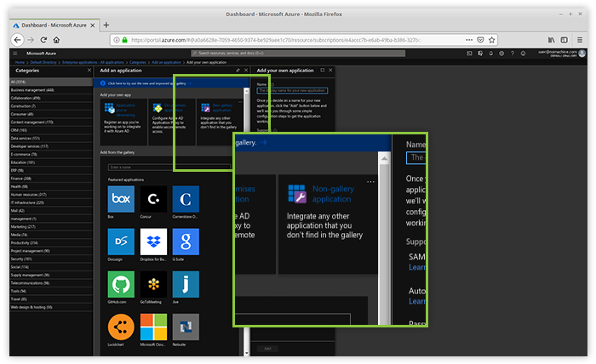Choose Application you're developing tile

123,122
